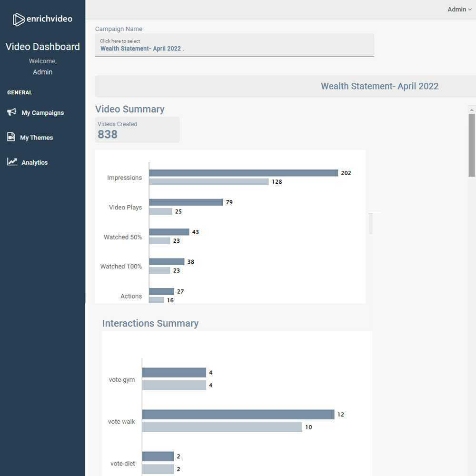Image resolution: width=476 pixels, height=476 pixels.
Task: Select the My Themes sidebar entry
Action: point(37,138)
